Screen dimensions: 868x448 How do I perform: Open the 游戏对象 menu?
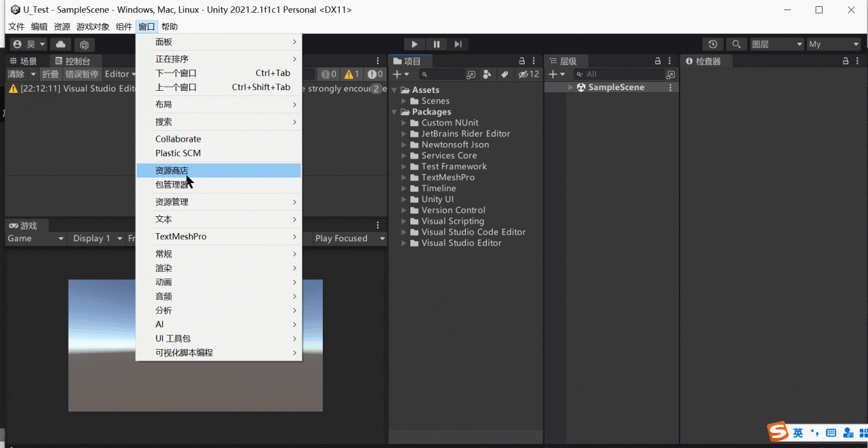(x=93, y=26)
